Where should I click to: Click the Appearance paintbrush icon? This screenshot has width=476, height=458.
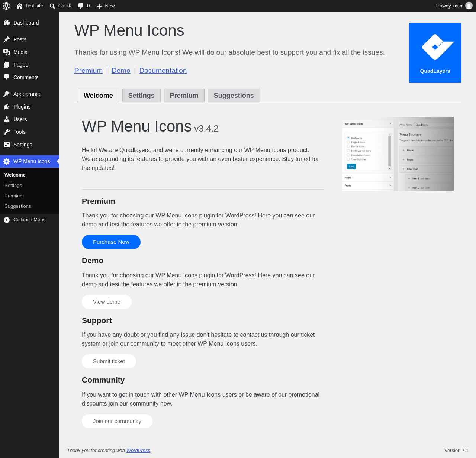[x=7, y=94]
